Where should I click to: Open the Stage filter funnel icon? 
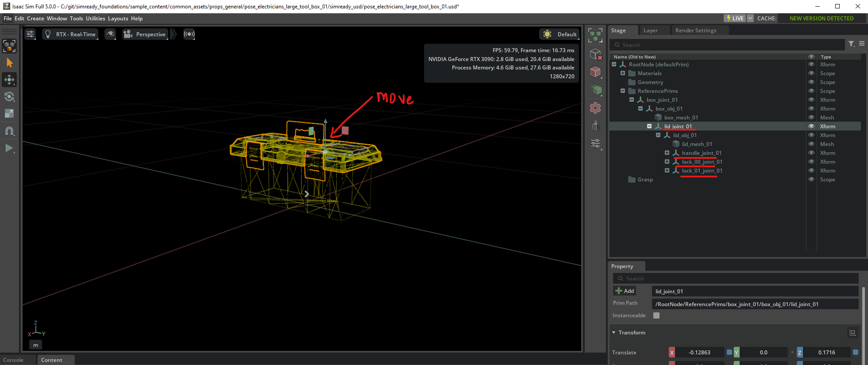(851, 44)
